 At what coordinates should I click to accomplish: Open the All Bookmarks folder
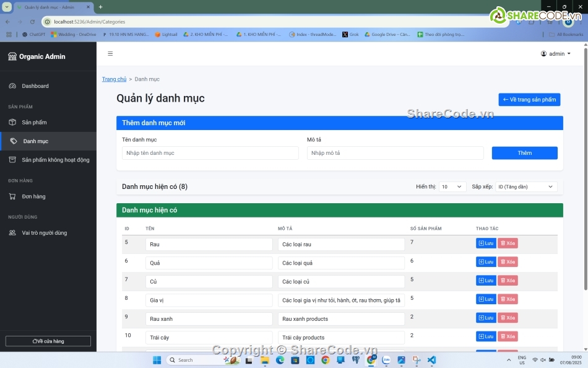tap(566, 34)
